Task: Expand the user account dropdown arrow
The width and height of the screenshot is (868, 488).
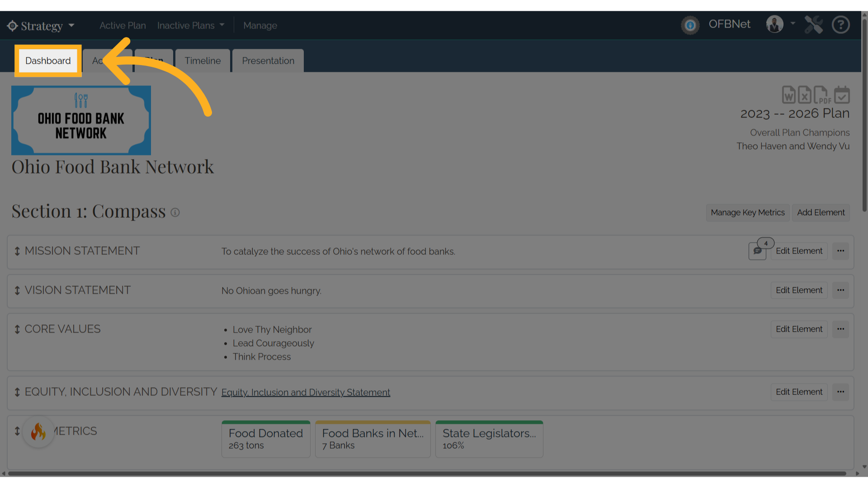Action: point(793,23)
